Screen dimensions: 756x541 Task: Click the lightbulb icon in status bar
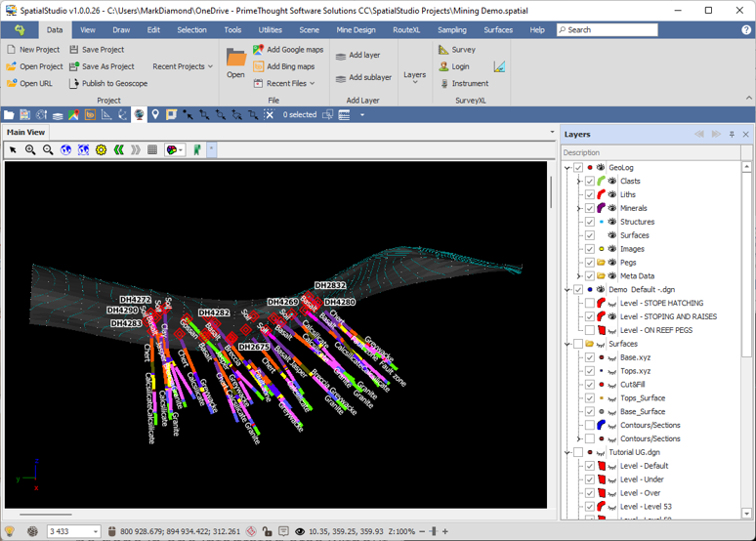click(x=10, y=531)
